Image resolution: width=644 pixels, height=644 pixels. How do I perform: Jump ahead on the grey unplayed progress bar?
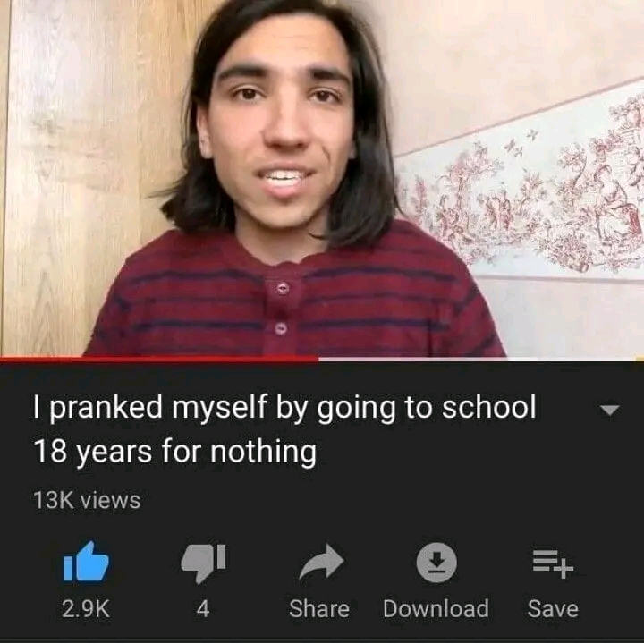point(481,360)
